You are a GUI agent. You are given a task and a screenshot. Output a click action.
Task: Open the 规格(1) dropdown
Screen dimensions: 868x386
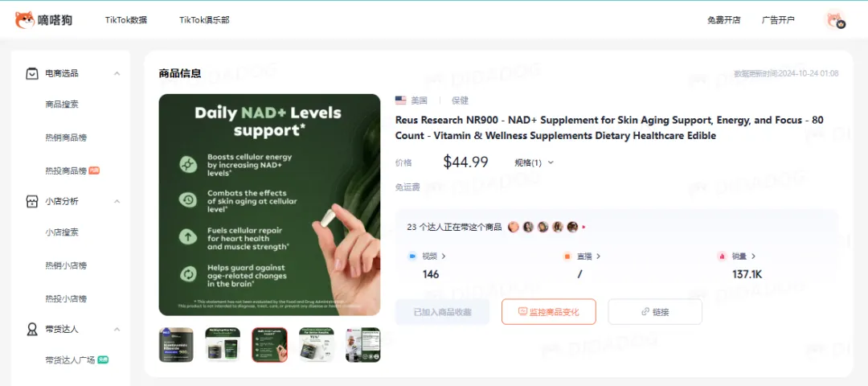(x=534, y=162)
